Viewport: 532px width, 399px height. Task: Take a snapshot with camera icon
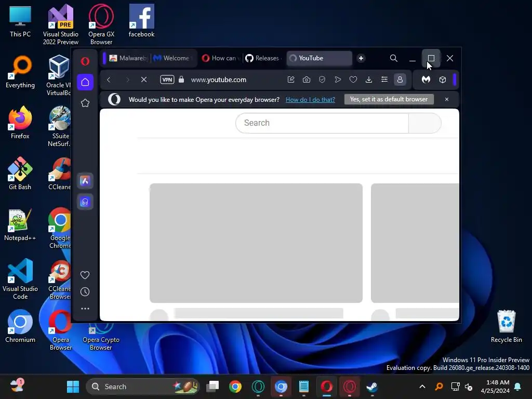[x=307, y=79]
